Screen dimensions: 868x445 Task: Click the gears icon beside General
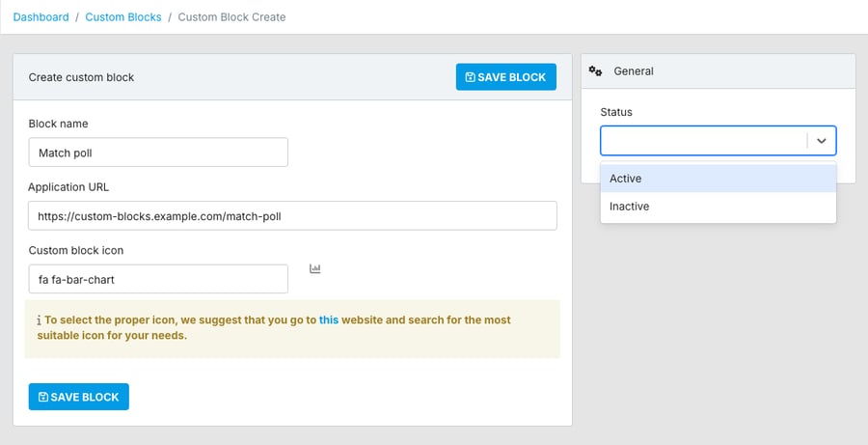pyautogui.click(x=595, y=70)
